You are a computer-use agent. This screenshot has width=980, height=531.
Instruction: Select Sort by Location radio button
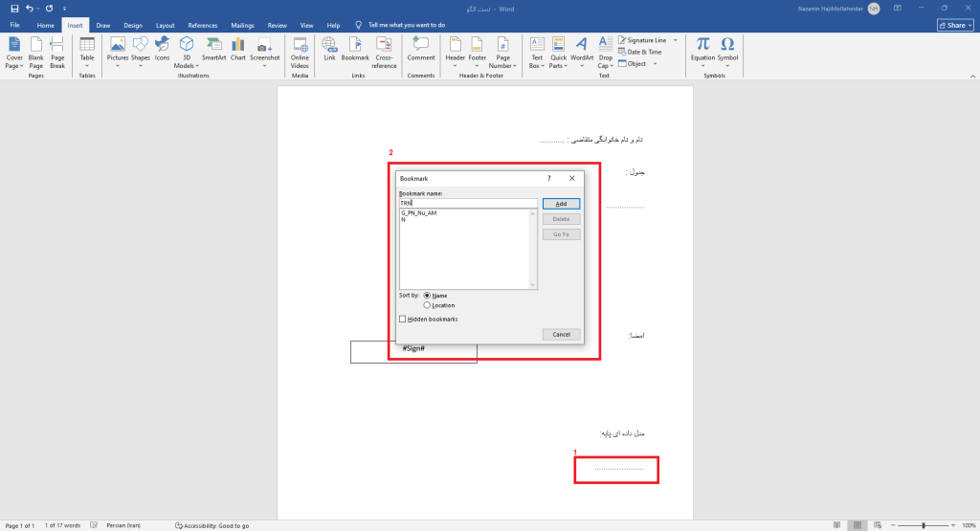point(427,305)
